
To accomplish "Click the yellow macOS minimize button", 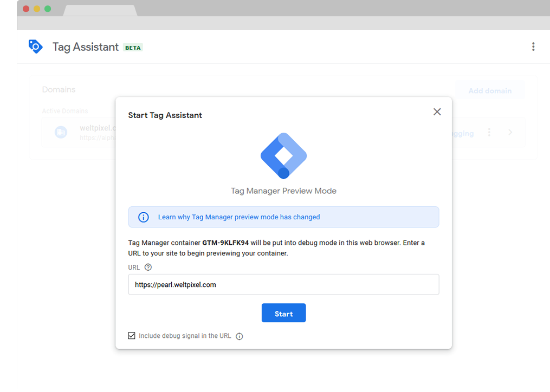I will 37,9.
